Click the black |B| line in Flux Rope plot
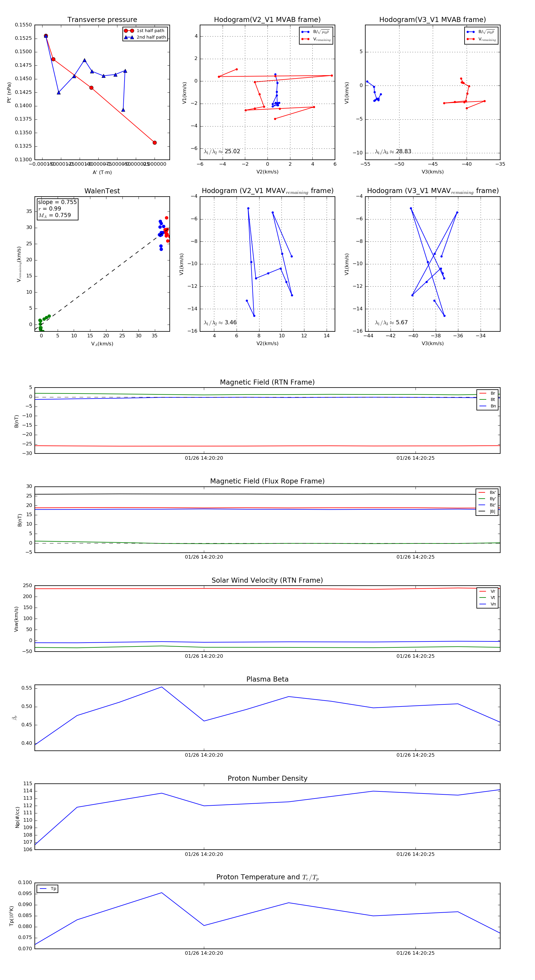The height and width of the screenshot is (980, 535). click(267, 494)
